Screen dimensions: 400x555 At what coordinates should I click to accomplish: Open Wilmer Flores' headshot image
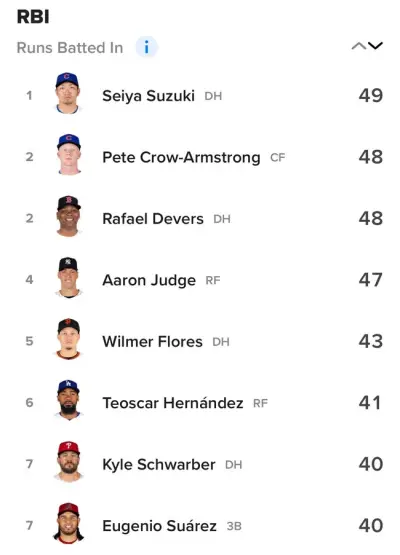tap(68, 339)
